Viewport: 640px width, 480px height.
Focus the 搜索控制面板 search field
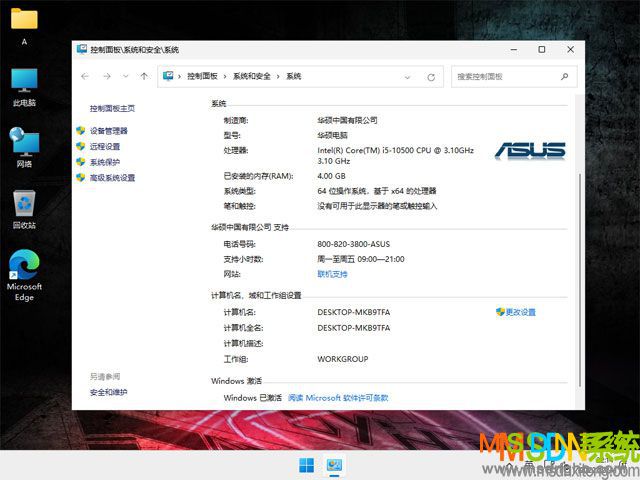[514, 76]
